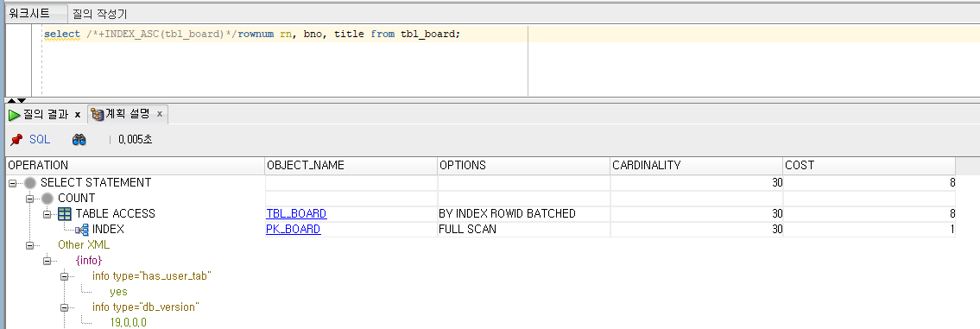Click the BY INDEX ROWID BATCHED cell

coord(524,214)
